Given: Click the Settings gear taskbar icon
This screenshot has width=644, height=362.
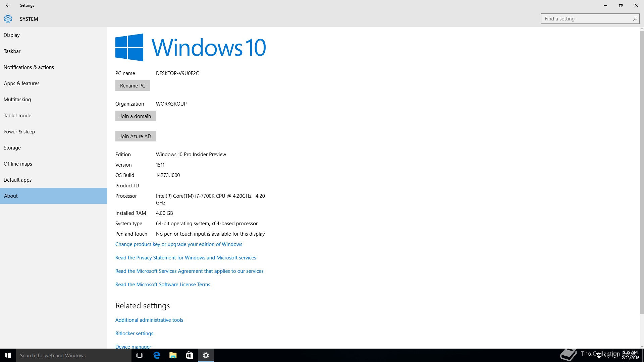Looking at the screenshot, I should [x=206, y=355].
